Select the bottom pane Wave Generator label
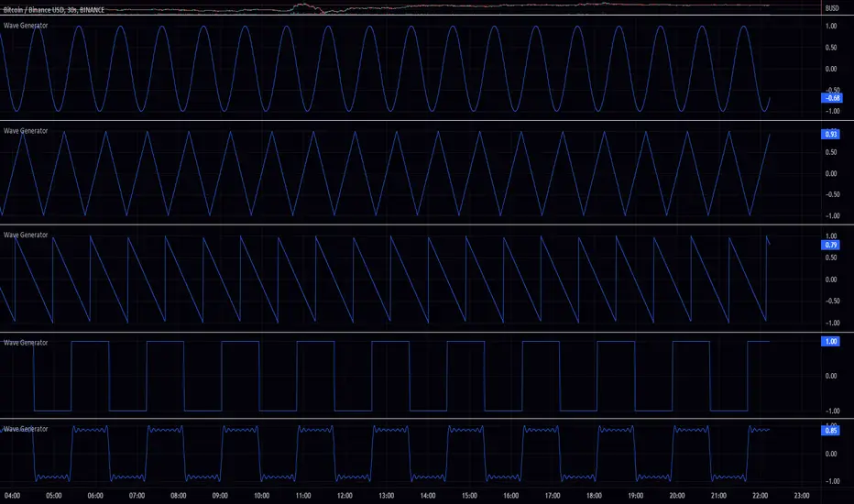The height and width of the screenshot is (504, 854). tap(26, 429)
